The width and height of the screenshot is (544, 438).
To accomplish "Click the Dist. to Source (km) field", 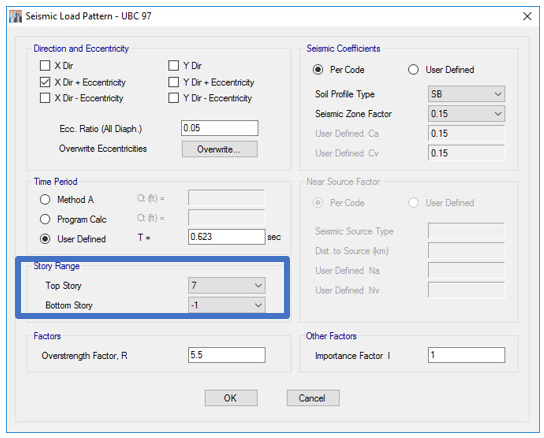I will 466,251.
